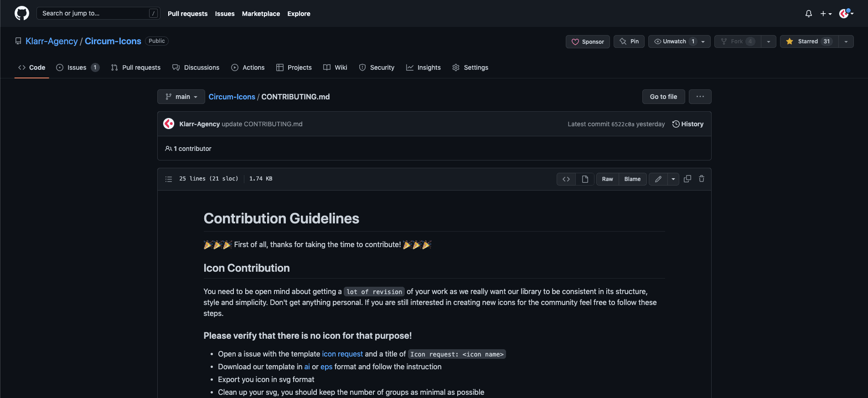Open the notifications bell icon
Viewport: 868px width, 398px height.
tap(809, 14)
